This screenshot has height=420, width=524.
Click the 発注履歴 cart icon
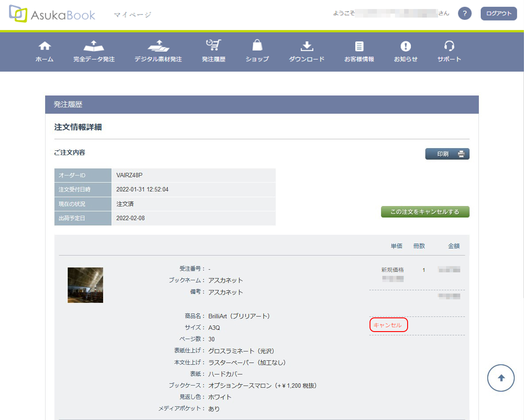click(213, 46)
